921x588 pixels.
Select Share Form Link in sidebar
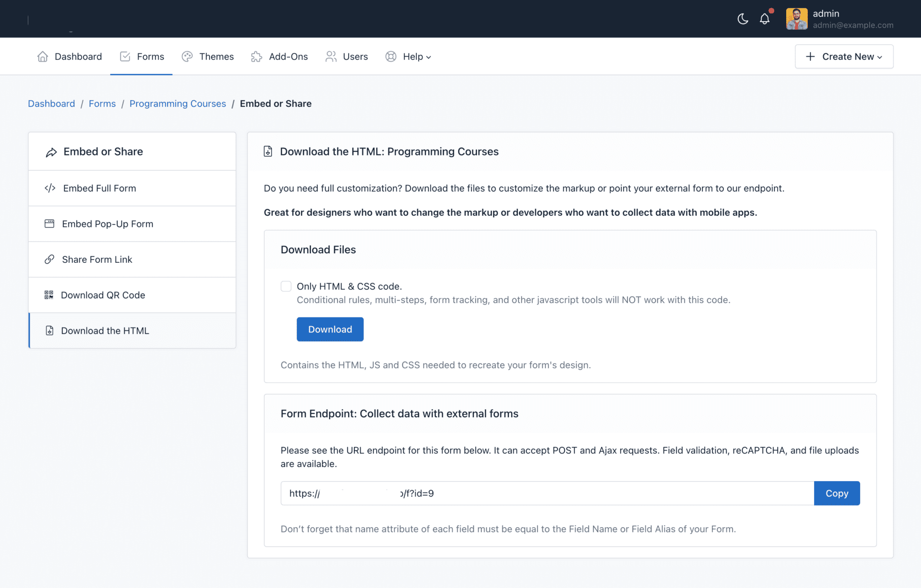pos(97,259)
